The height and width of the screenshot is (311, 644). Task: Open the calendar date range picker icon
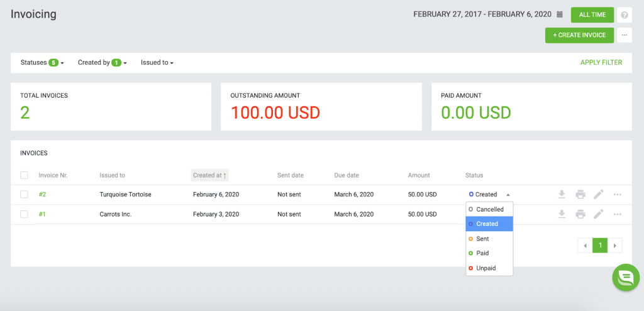click(x=559, y=14)
